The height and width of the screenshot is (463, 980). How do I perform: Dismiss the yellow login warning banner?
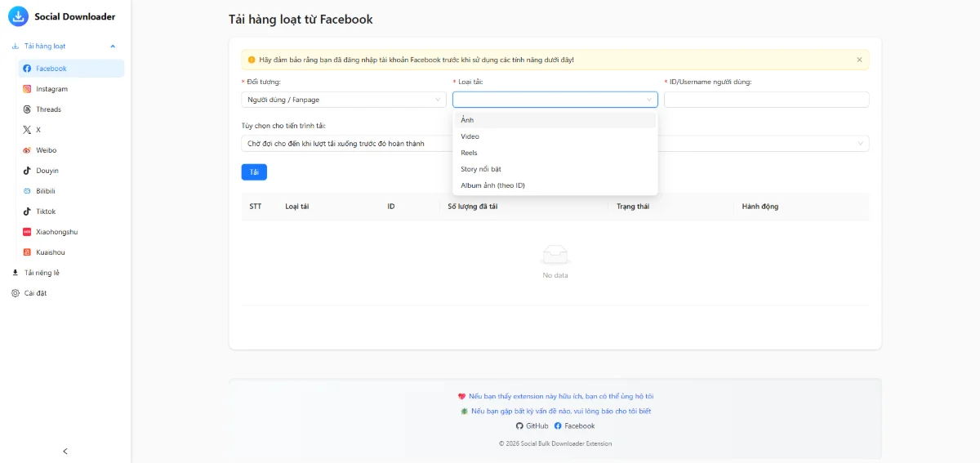pos(859,60)
